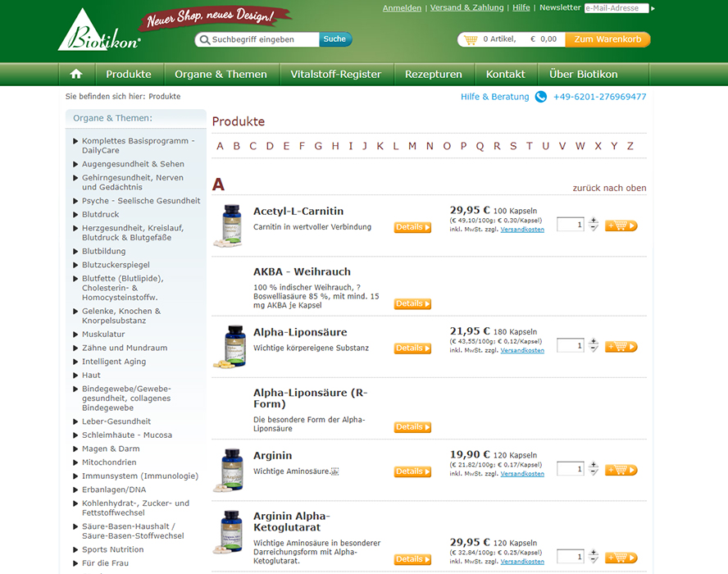Focus the newsletter e-Mail-Adresse field
Viewport: 728px width, 574px height.
pos(617,8)
